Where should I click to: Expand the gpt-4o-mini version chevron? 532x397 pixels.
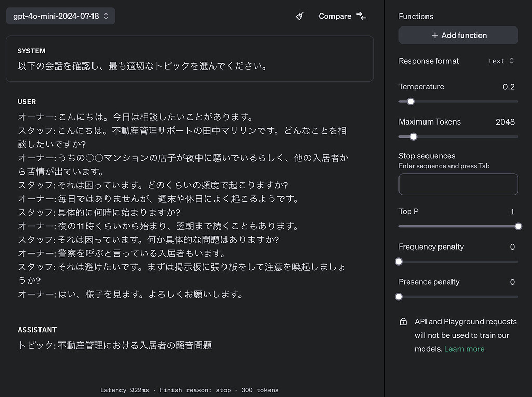coord(107,16)
